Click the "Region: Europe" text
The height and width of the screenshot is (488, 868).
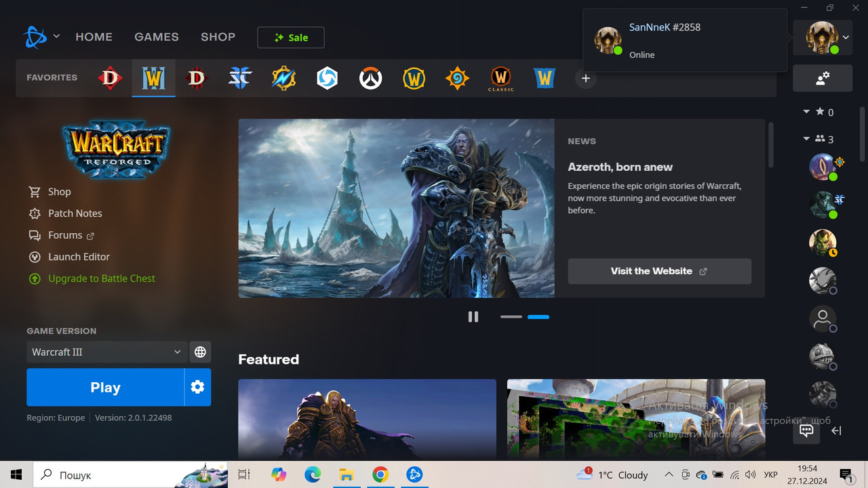(x=56, y=418)
